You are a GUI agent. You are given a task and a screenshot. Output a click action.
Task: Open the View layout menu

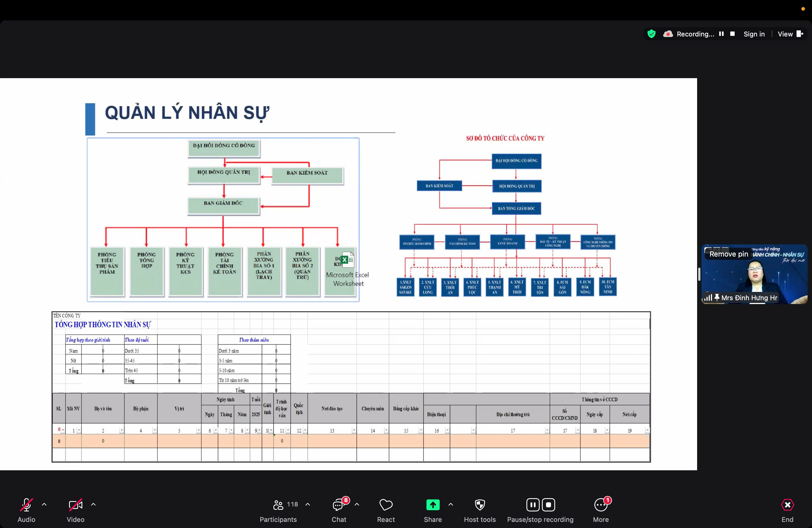click(790, 34)
